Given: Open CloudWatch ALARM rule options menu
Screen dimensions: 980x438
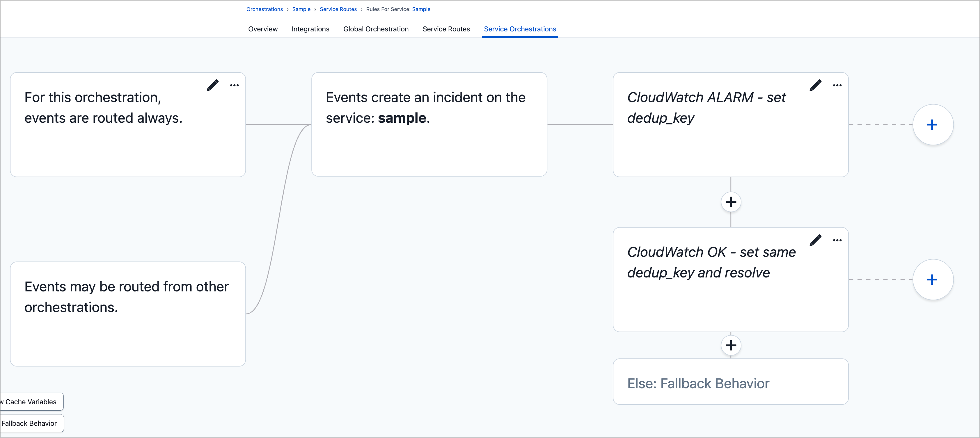Looking at the screenshot, I should click(x=837, y=85).
